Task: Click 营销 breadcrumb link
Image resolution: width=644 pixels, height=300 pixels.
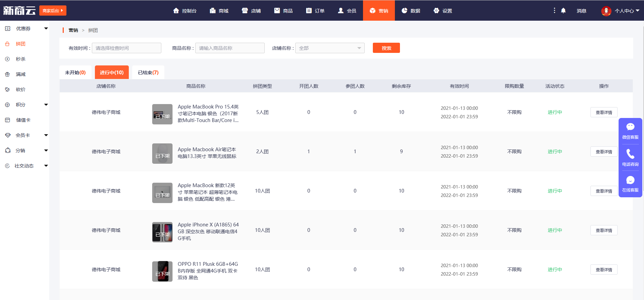Action: coord(73,30)
